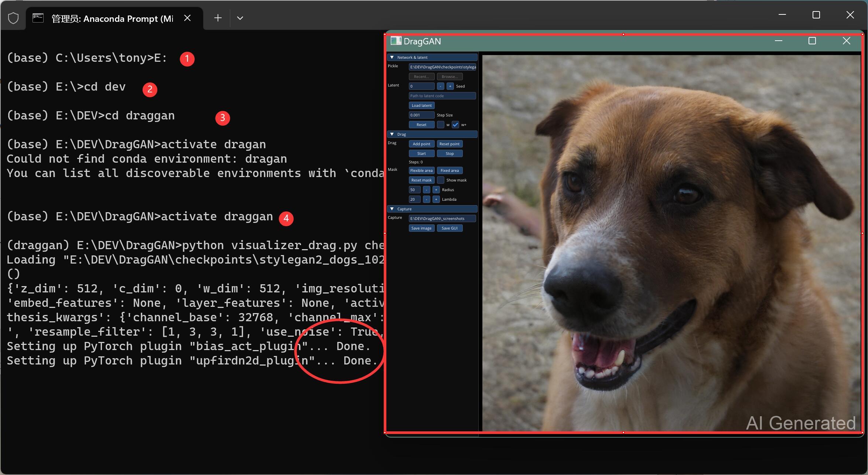This screenshot has height=475, width=868.
Task: Click the 'activate draggan' command line
Action: pyautogui.click(x=140, y=217)
